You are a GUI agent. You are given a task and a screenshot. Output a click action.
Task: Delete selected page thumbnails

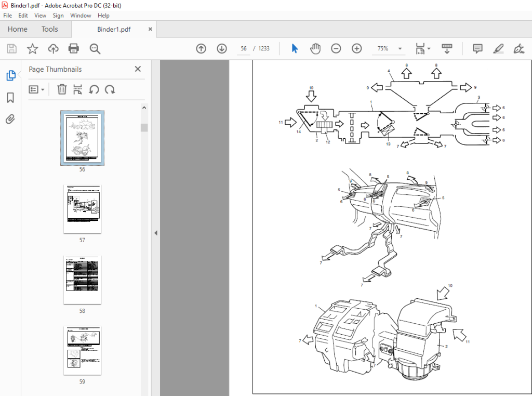coord(62,89)
